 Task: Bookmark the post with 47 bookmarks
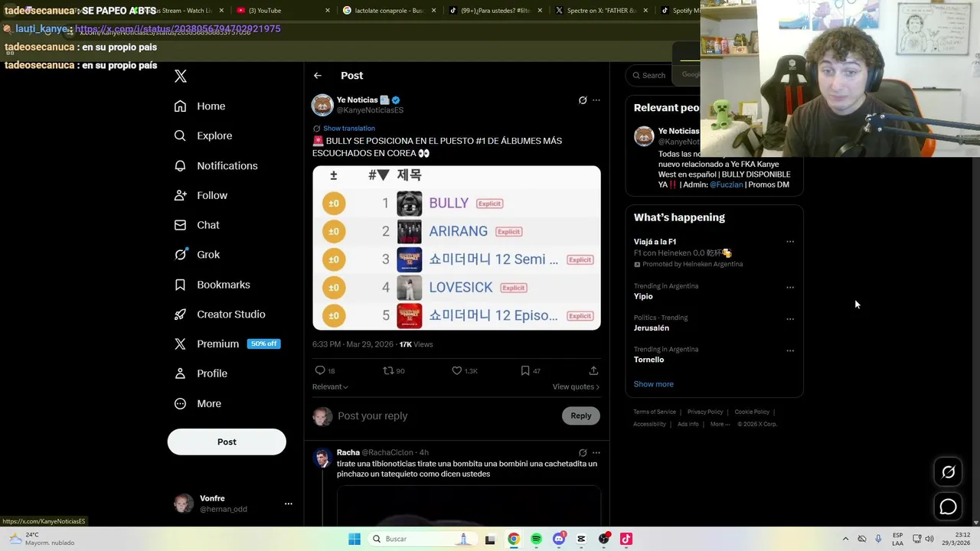click(525, 370)
